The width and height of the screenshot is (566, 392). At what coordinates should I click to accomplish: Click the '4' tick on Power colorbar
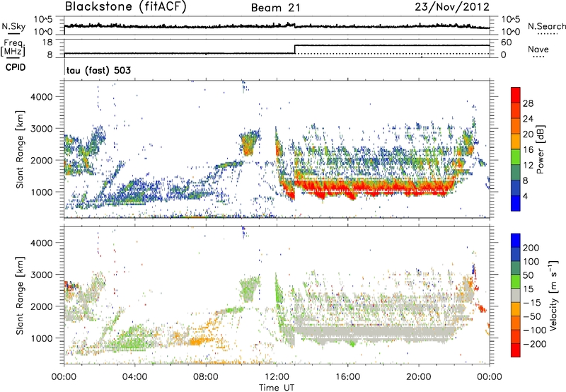click(x=526, y=197)
